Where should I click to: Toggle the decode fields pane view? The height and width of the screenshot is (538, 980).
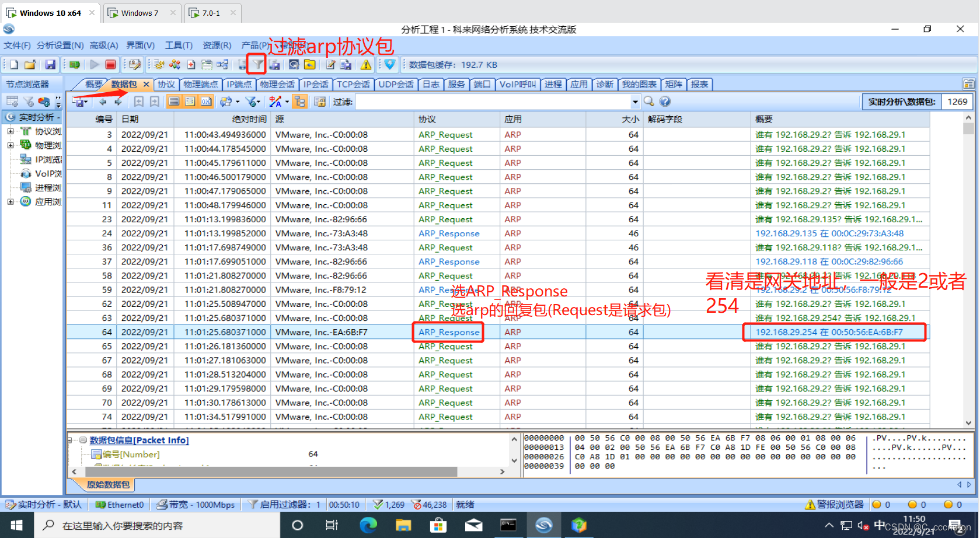190,102
